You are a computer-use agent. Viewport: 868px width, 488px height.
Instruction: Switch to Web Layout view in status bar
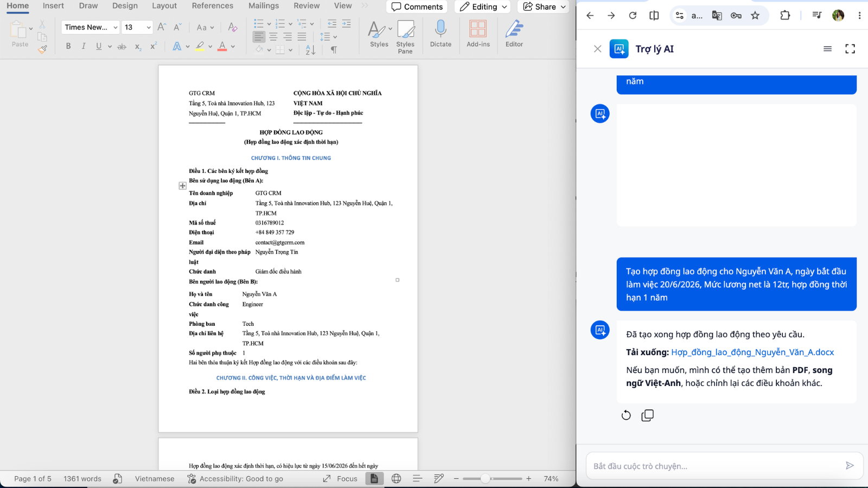[x=397, y=479]
